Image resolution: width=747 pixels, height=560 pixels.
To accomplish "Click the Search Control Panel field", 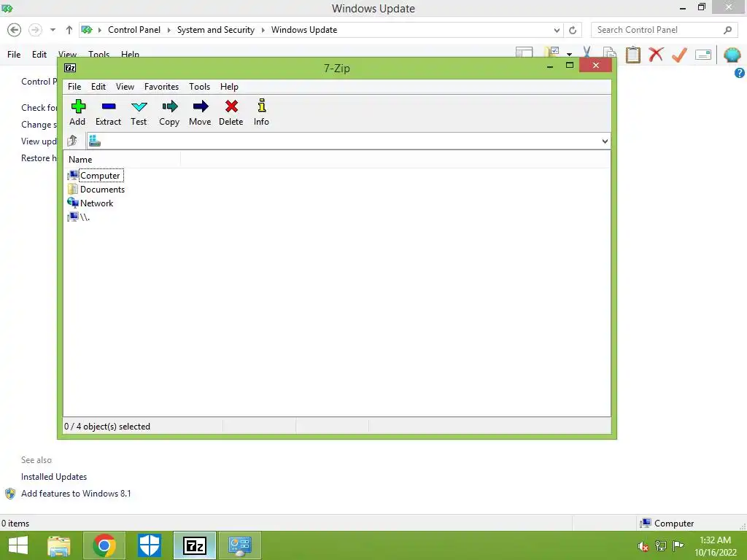I will (665, 30).
